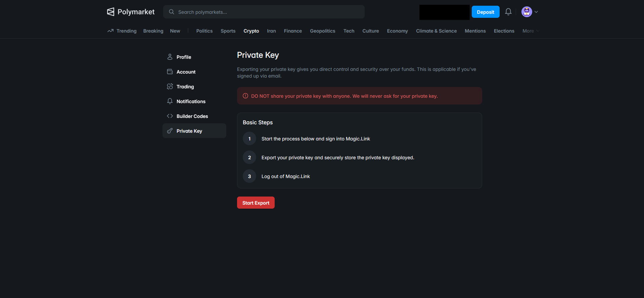644x298 pixels.
Task: Click the Account wallet icon
Action: [x=170, y=72]
